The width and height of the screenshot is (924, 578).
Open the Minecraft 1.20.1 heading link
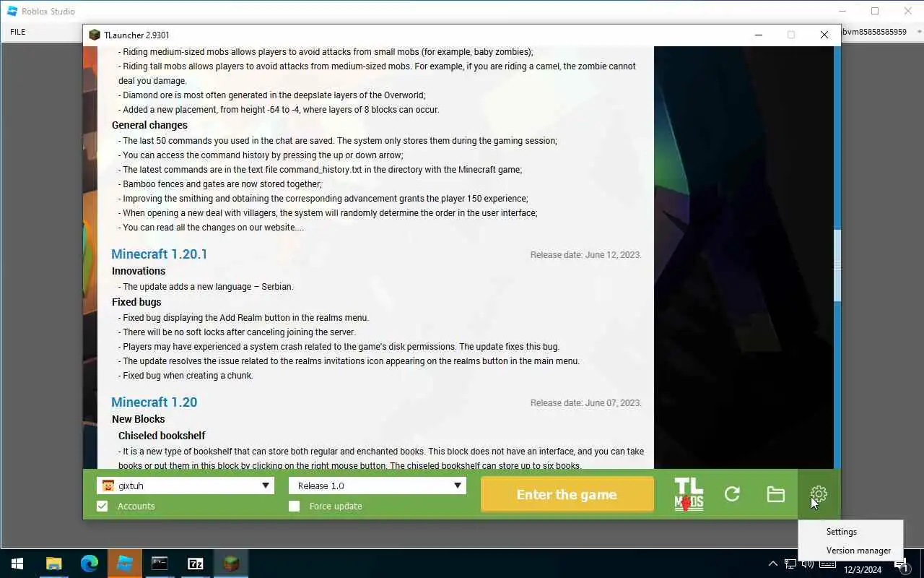tap(160, 254)
